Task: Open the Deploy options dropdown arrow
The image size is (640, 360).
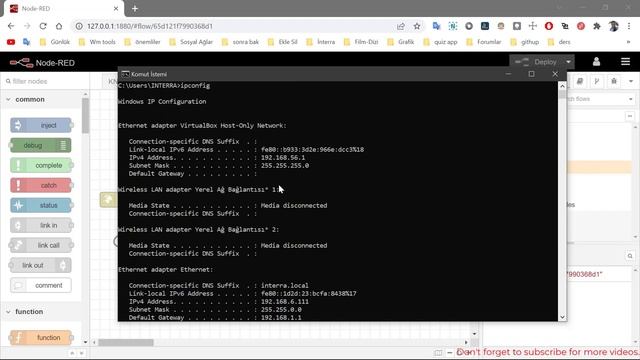Action: point(569,62)
